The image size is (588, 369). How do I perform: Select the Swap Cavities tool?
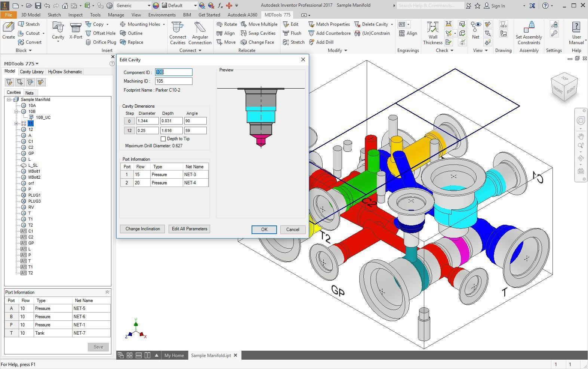coord(259,33)
